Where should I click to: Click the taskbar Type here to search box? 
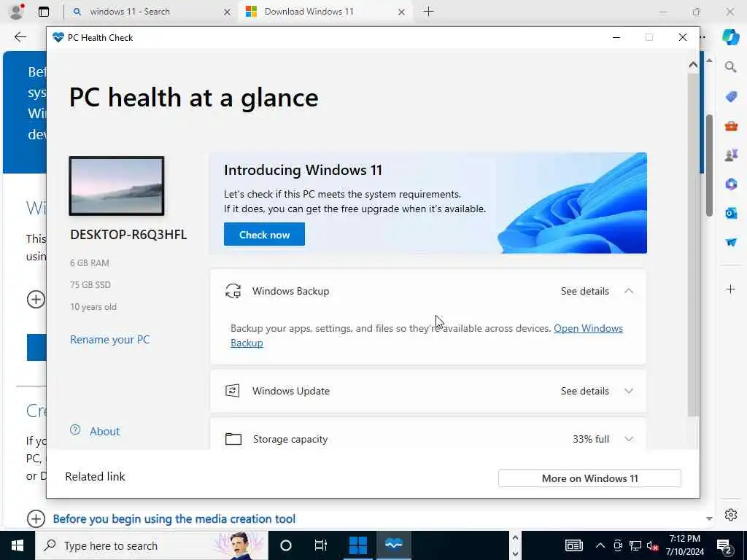152,545
